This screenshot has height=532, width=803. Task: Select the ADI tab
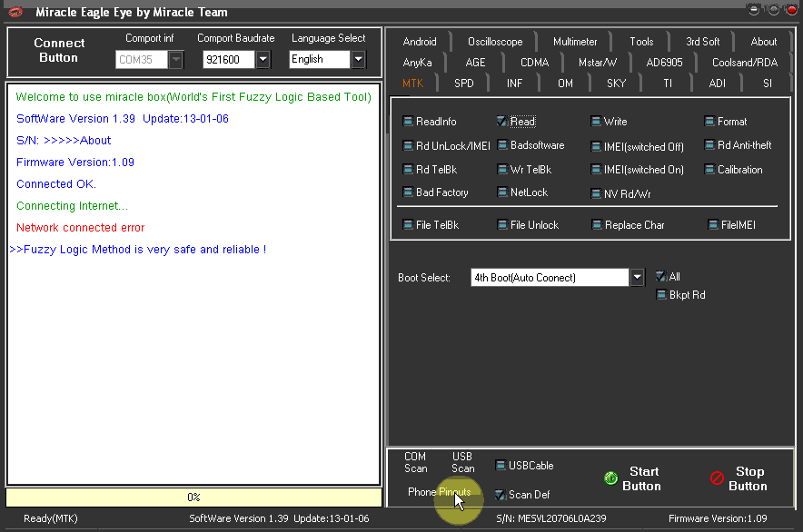click(x=717, y=83)
